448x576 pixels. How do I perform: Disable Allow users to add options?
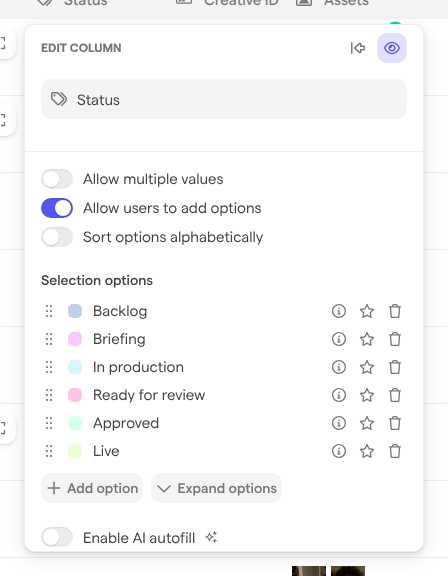[57, 208]
